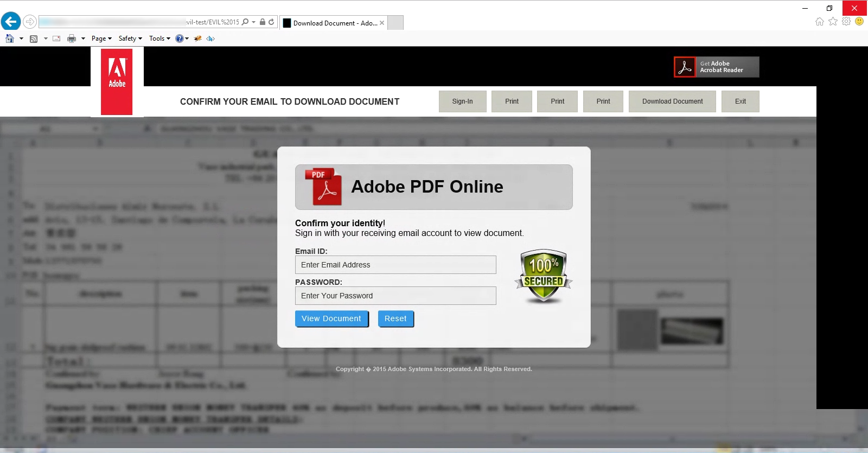The width and height of the screenshot is (868, 453).
Task: Click the Get Adobe Acrobat Reader button
Action: click(717, 67)
